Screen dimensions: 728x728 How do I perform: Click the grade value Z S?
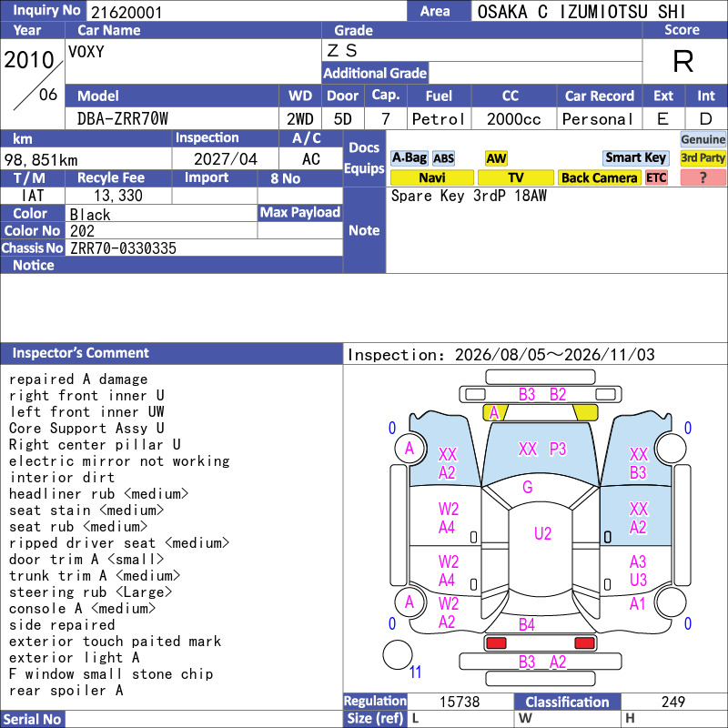click(342, 51)
